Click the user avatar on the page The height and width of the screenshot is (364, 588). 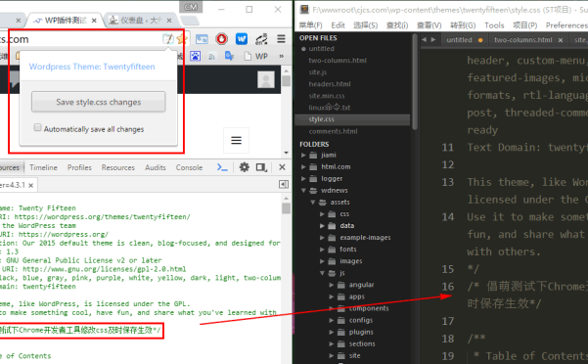[266, 80]
